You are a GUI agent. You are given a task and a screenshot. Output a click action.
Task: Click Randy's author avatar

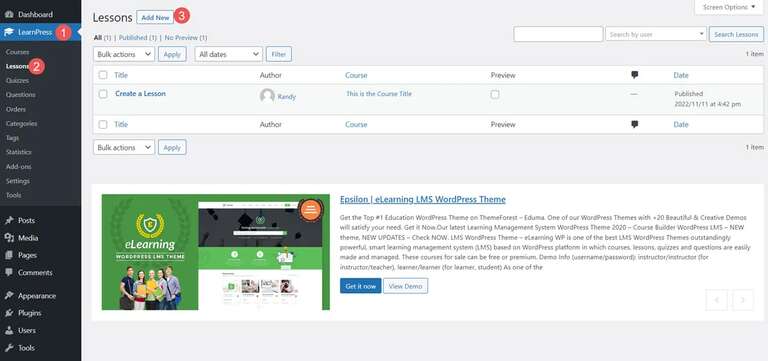coord(267,96)
